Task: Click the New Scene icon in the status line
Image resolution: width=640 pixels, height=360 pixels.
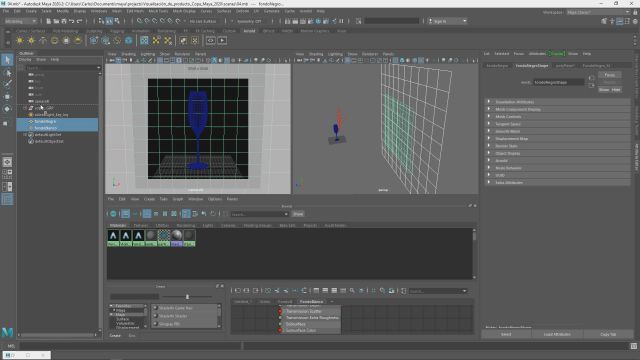Action: pos(48,21)
